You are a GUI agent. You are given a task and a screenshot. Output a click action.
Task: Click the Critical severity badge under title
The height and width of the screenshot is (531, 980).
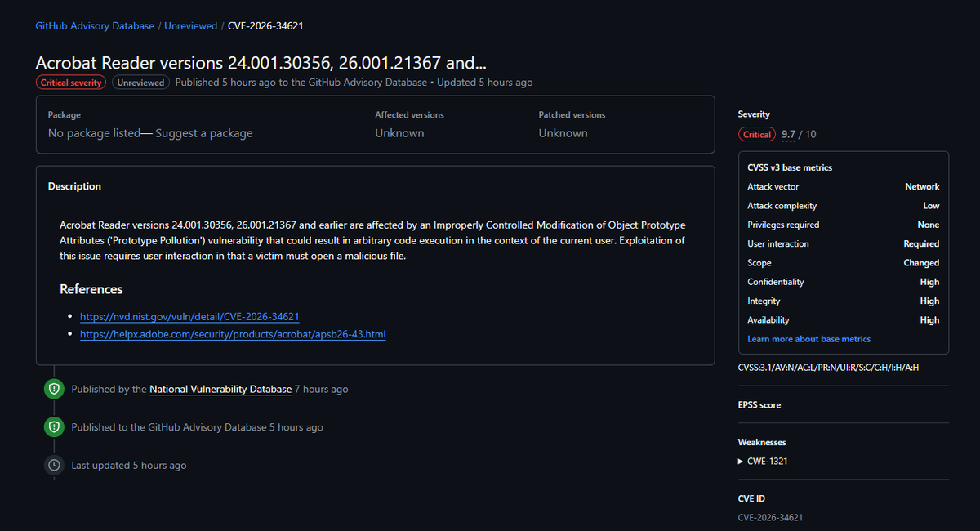pyautogui.click(x=71, y=83)
